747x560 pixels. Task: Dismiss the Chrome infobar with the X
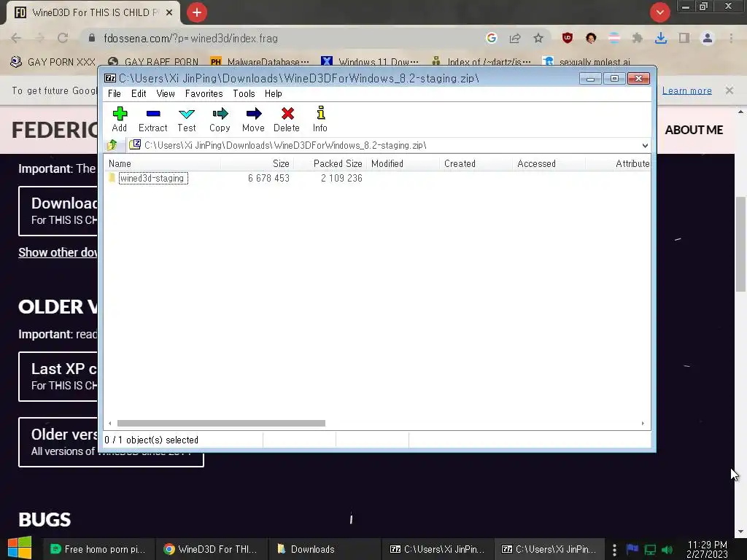coord(729,90)
